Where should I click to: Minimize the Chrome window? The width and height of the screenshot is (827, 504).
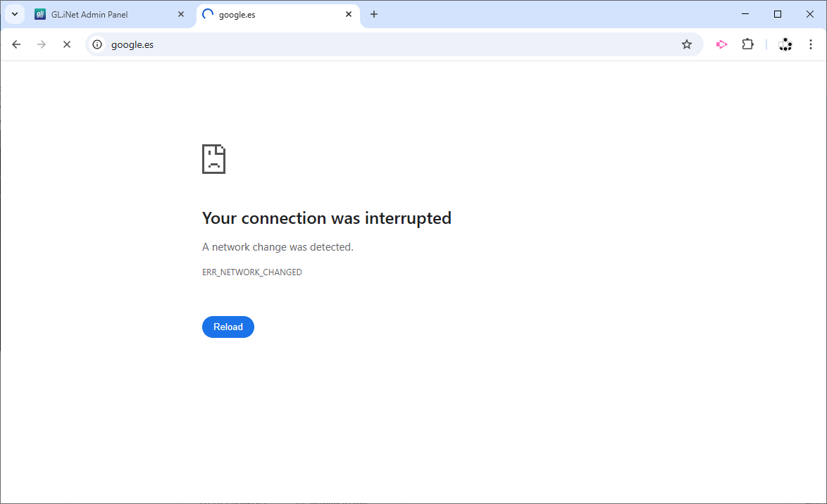click(745, 14)
